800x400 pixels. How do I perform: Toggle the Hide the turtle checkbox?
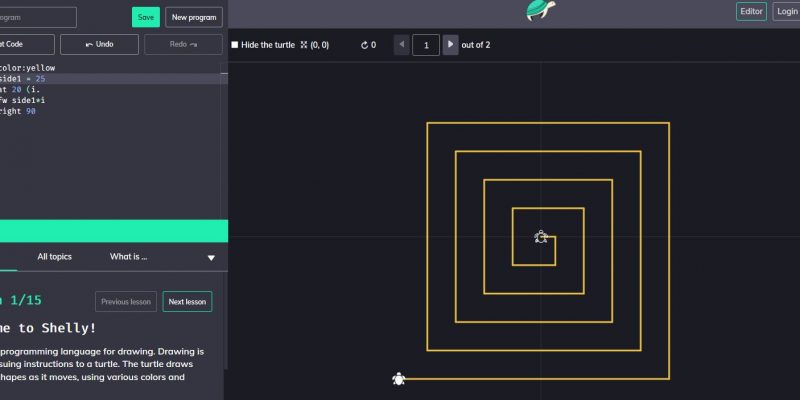(235, 45)
